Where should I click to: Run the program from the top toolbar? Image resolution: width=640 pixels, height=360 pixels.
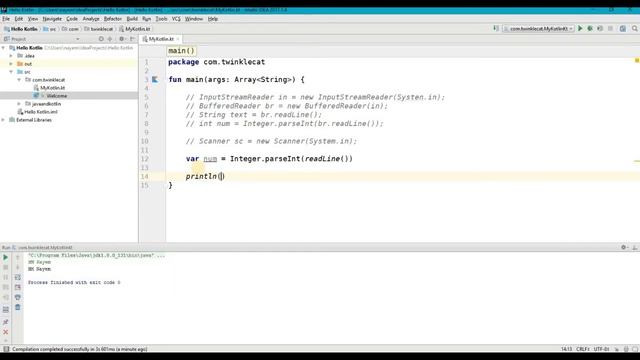click(x=580, y=29)
